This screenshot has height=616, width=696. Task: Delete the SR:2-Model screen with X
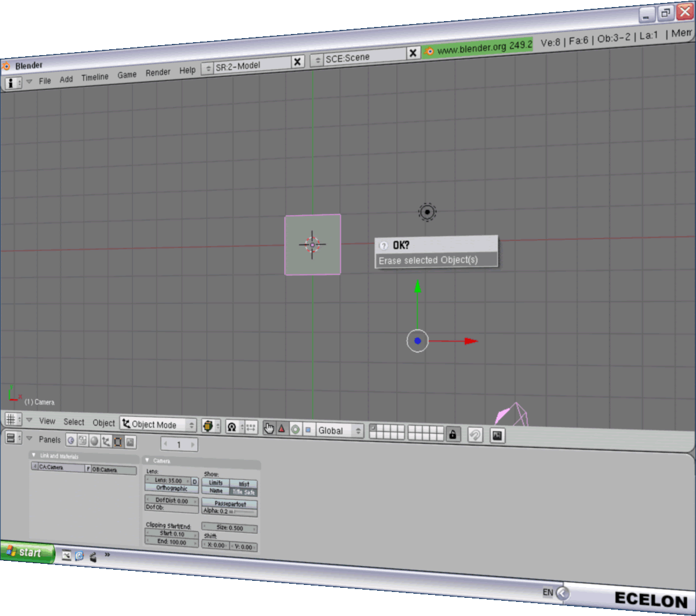[x=298, y=62]
